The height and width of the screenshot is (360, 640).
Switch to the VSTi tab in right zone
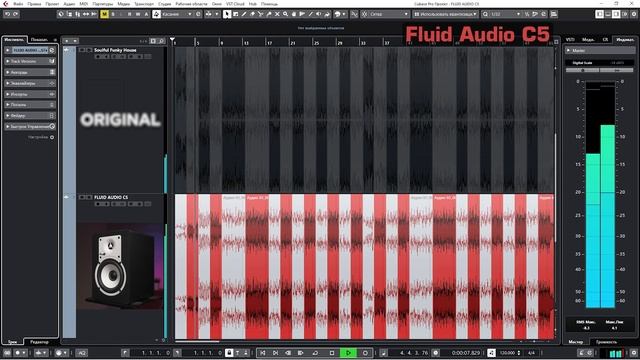click(x=570, y=40)
